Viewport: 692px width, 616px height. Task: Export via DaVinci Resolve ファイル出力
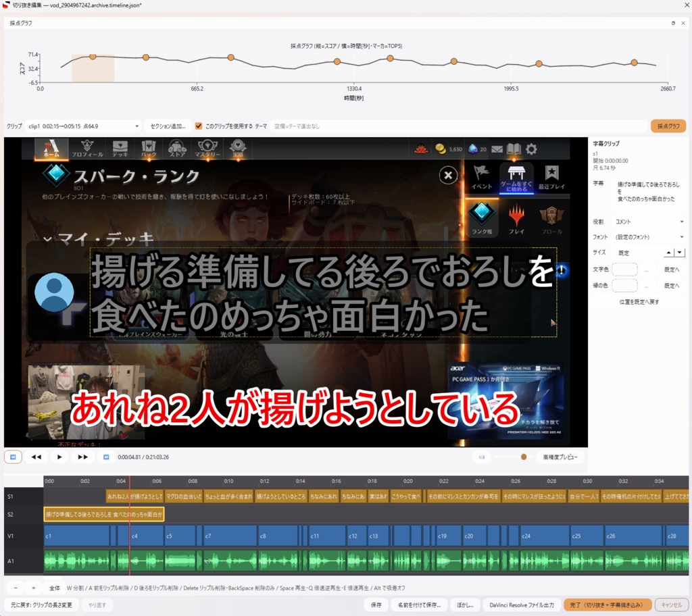pyautogui.click(x=522, y=605)
